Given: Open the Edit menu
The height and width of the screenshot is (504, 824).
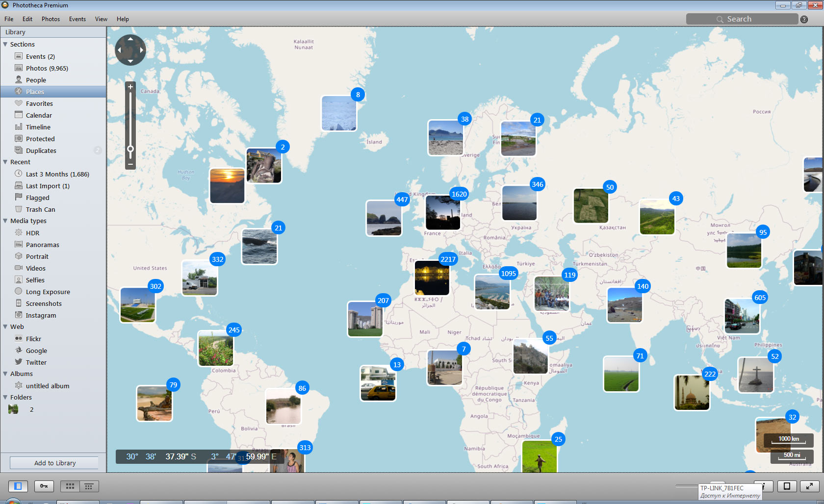Looking at the screenshot, I should pos(27,19).
